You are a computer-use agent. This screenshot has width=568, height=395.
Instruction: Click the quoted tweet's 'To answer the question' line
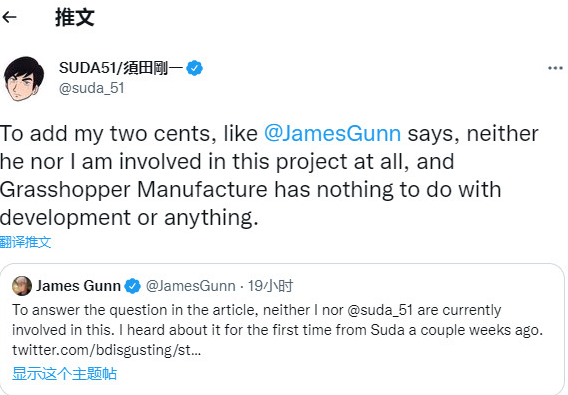256,310
